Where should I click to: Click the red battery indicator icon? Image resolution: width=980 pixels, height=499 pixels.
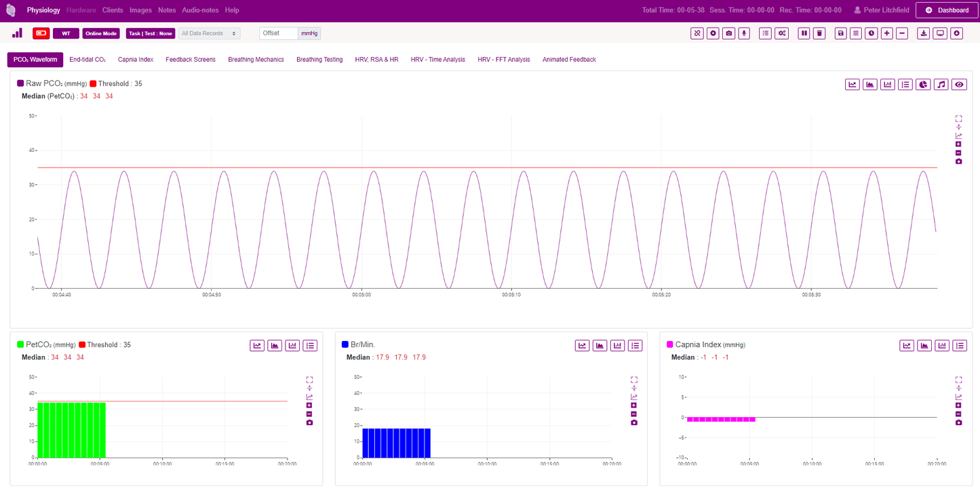[x=41, y=33]
